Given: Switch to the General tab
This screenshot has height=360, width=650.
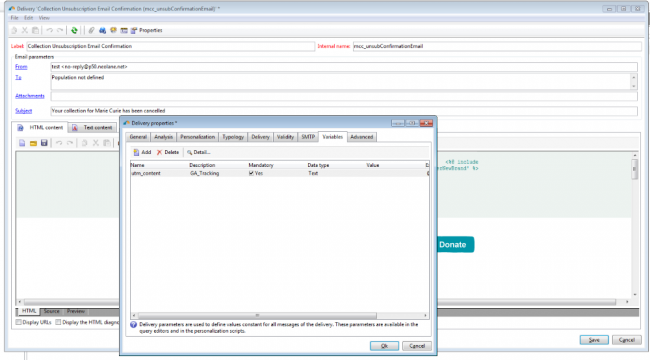Looking at the screenshot, I should (138, 137).
